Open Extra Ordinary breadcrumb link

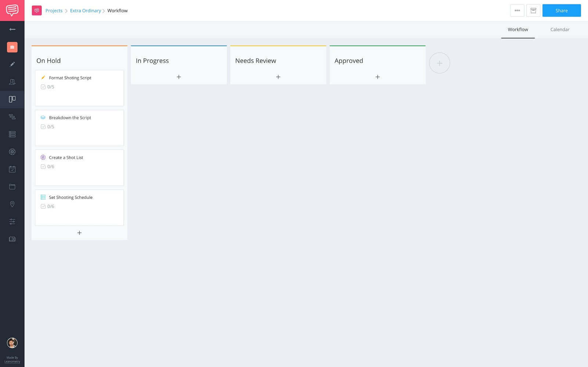[x=85, y=11]
